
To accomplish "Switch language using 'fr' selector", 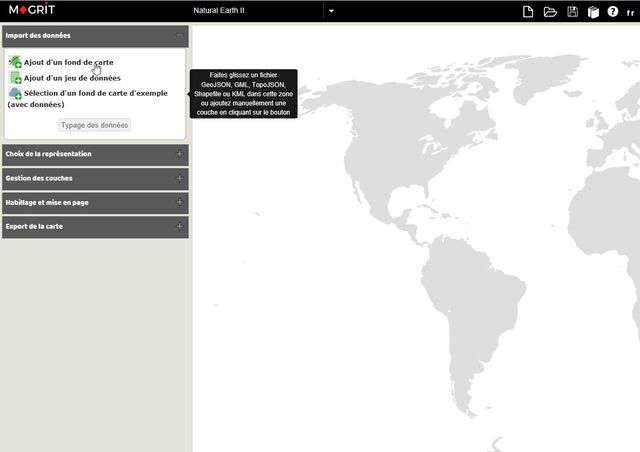I will 630,12.
